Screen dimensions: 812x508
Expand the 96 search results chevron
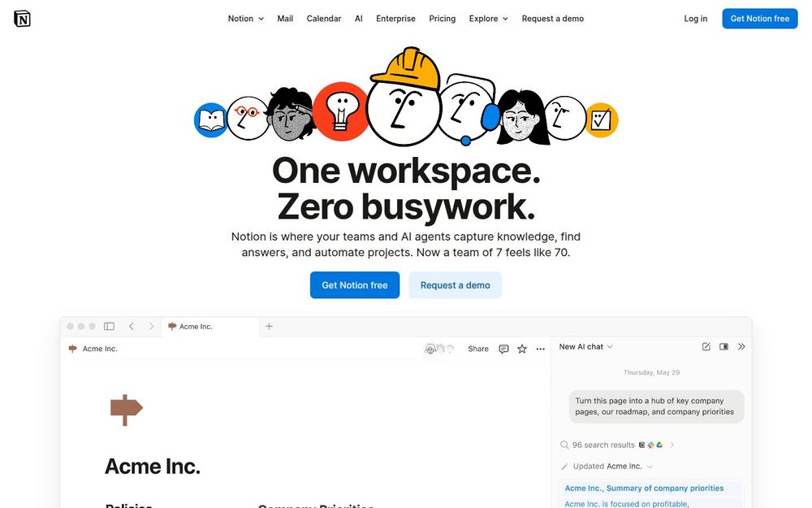click(x=672, y=445)
